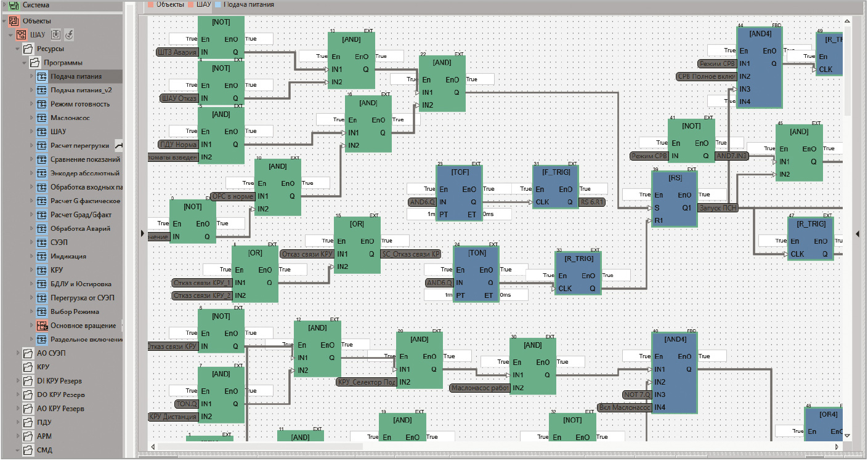Click the Маслонасос работ input label

point(480,388)
